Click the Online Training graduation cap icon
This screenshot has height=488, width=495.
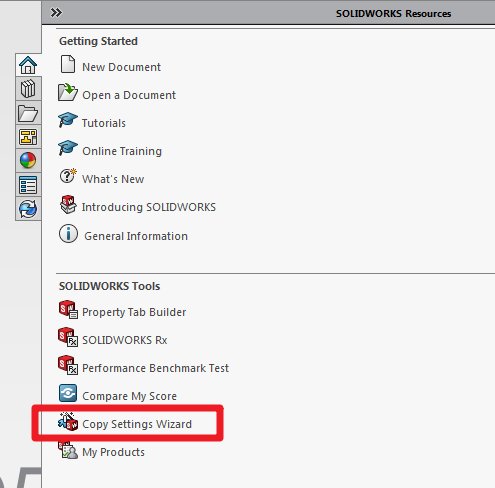(x=68, y=148)
